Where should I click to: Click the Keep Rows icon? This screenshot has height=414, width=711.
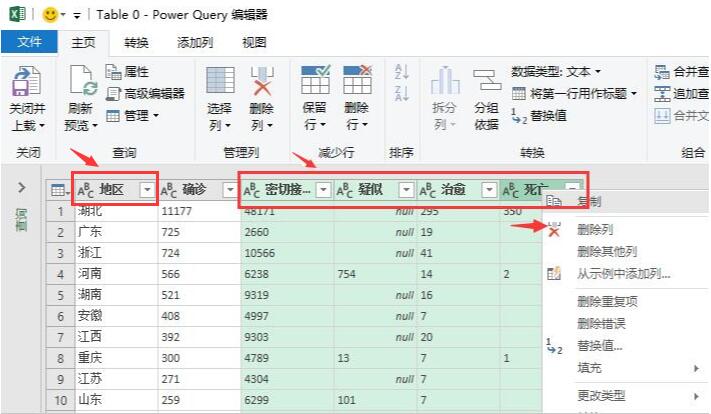pos(315,82)
